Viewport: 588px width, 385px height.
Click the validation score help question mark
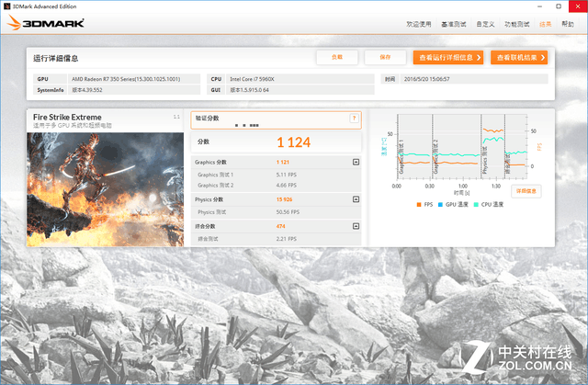(355, 119)
